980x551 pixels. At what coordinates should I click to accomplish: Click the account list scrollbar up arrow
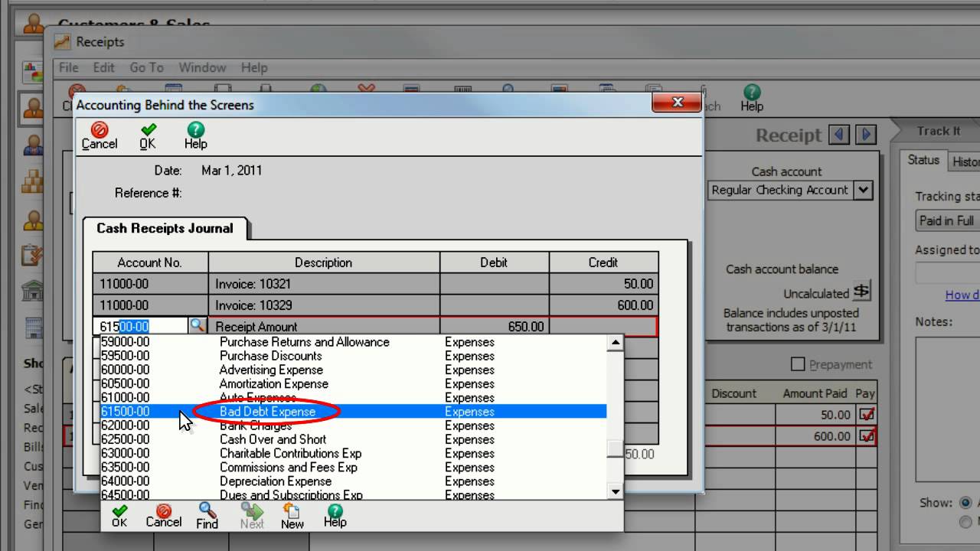pos(615,342)
